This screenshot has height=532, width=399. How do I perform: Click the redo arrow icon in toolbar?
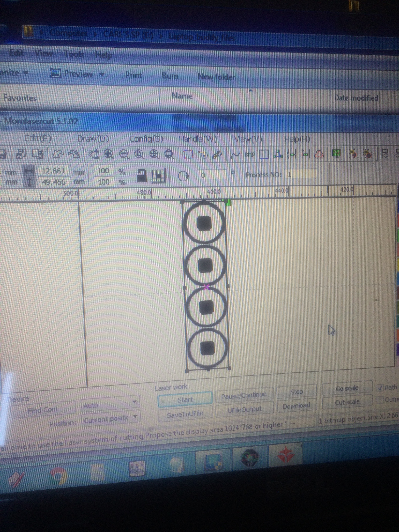click(x=74, y=154)
